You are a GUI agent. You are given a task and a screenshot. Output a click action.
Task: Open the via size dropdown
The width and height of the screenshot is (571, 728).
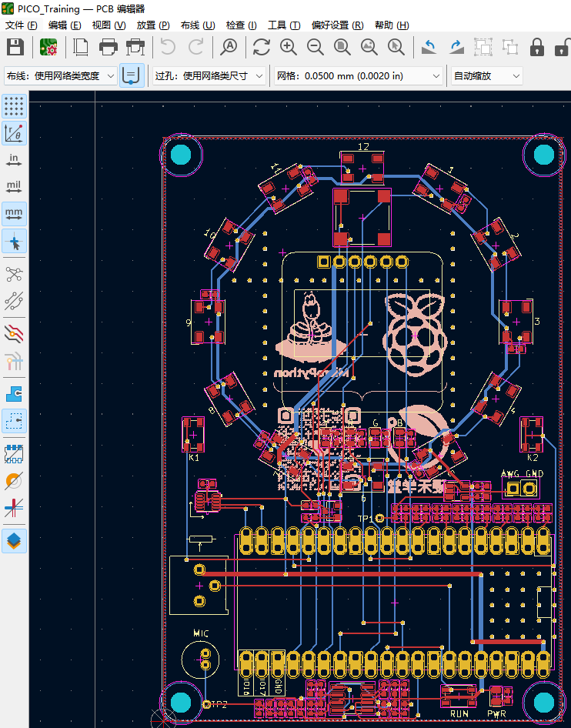(209, 75)
